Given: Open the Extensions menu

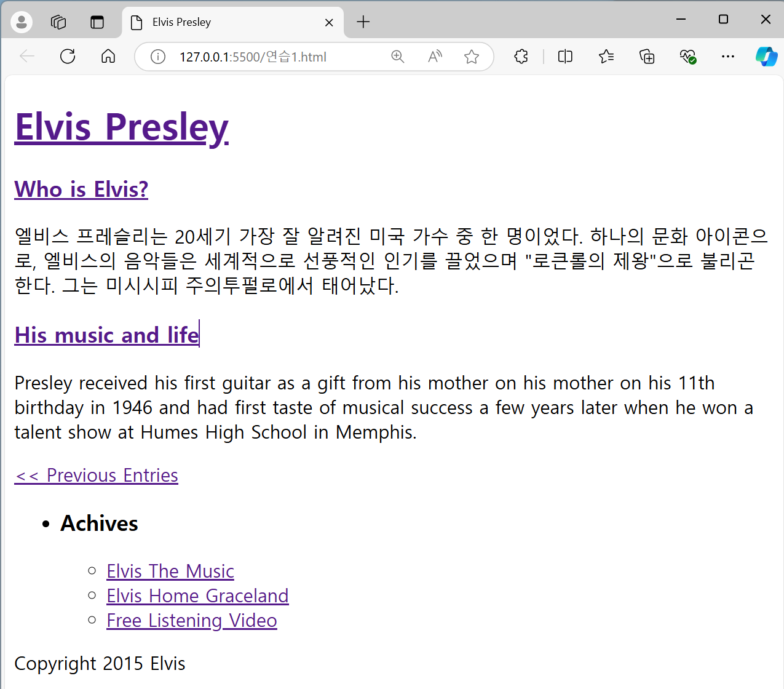Looking at the screenshot, I should click(x=521, y=57).
